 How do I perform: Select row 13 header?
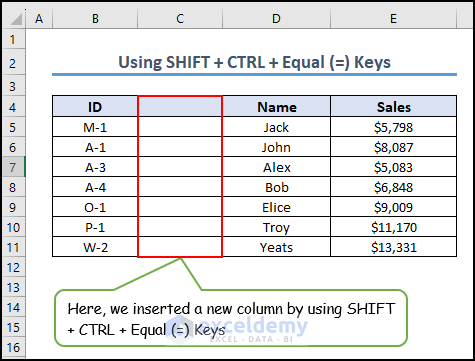[13, 287]
